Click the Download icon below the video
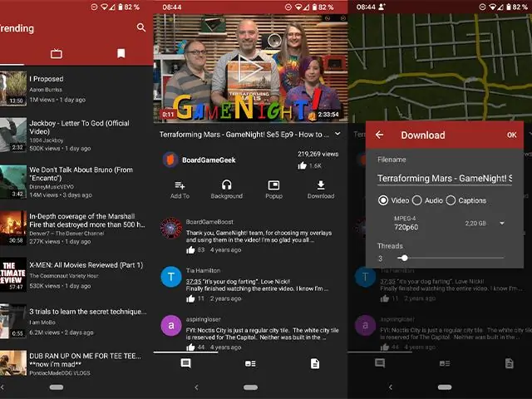Screen dimensions: 532x399 [321, 185]
